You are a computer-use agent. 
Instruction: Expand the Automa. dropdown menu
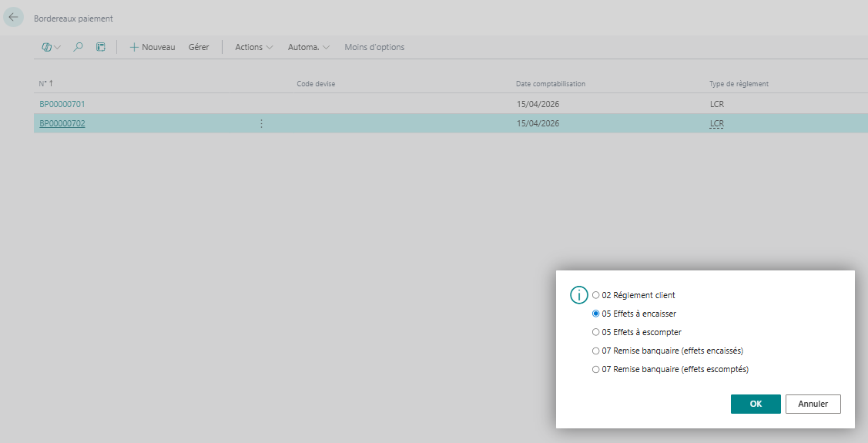(x=308, y=47)
